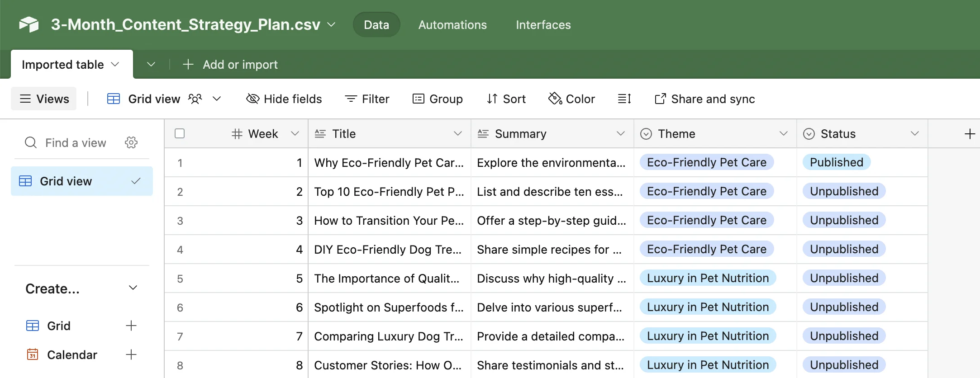The image size is (980, 378).
Task: Click Add or import button
Action: (x=230, y=64)
